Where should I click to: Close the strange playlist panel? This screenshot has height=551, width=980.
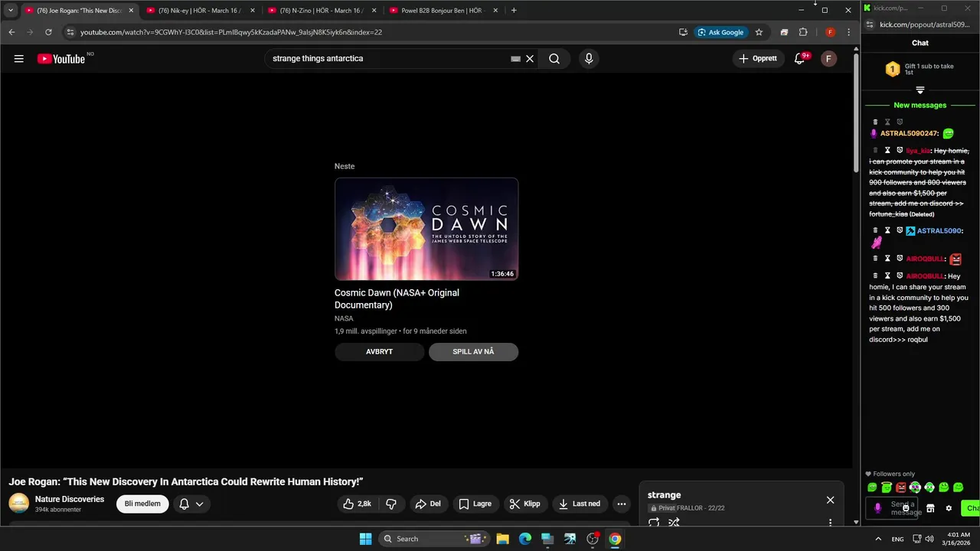pos(830,500)
